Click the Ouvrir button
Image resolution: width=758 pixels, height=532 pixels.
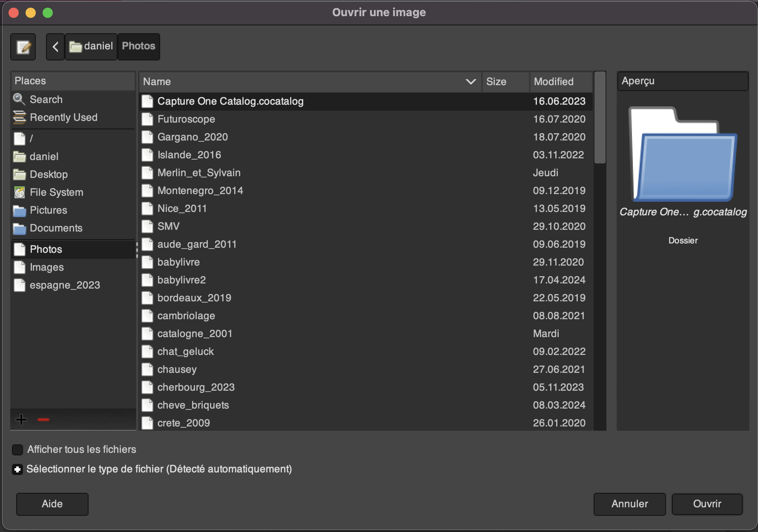707,504
